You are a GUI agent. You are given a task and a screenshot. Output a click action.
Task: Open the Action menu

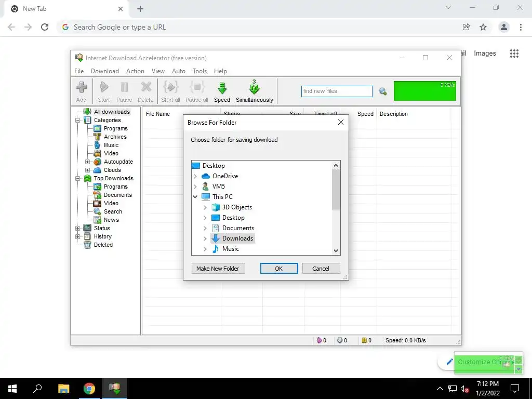pyautogui.click(x=135, y=71)
